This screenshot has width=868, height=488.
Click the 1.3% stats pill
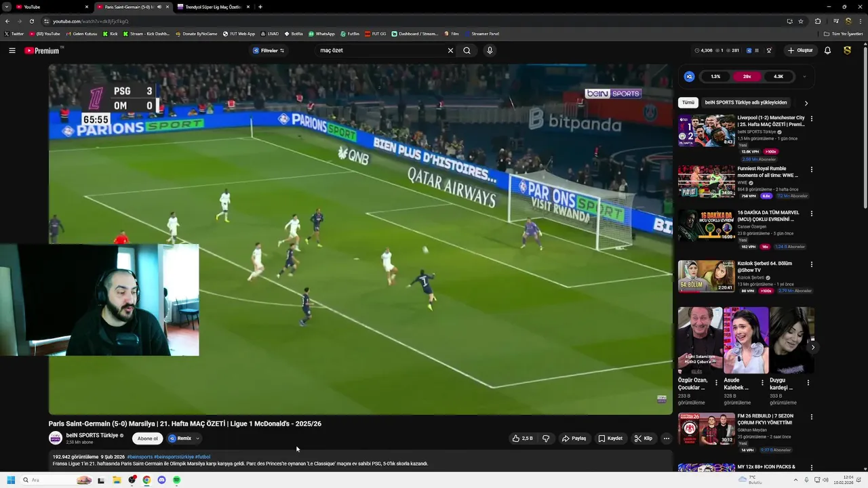(x=715, y=77)
